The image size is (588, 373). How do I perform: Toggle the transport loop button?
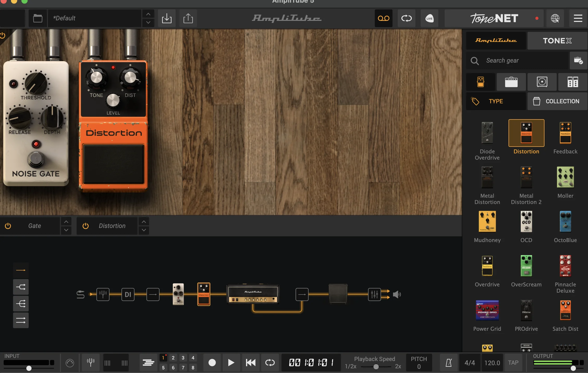point(270,363)
